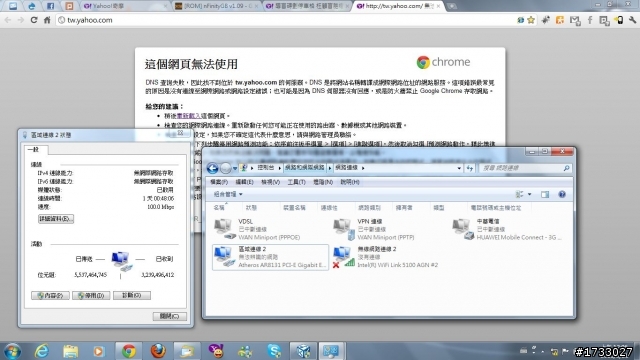The height and width of the screenshot is (360, 640).
Task: Switch to the '[ROM] nFinityGB v1.09' tab
Action: click(216, 6)
